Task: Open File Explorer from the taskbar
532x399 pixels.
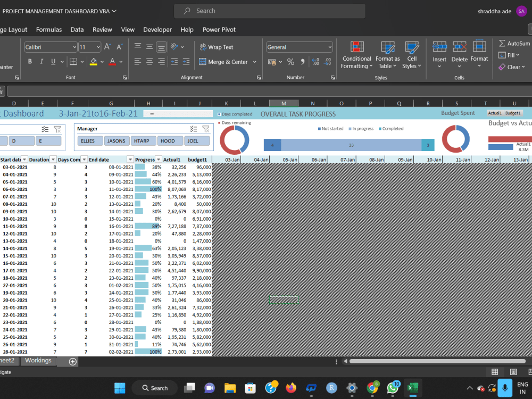Action: tap(230, 388)
